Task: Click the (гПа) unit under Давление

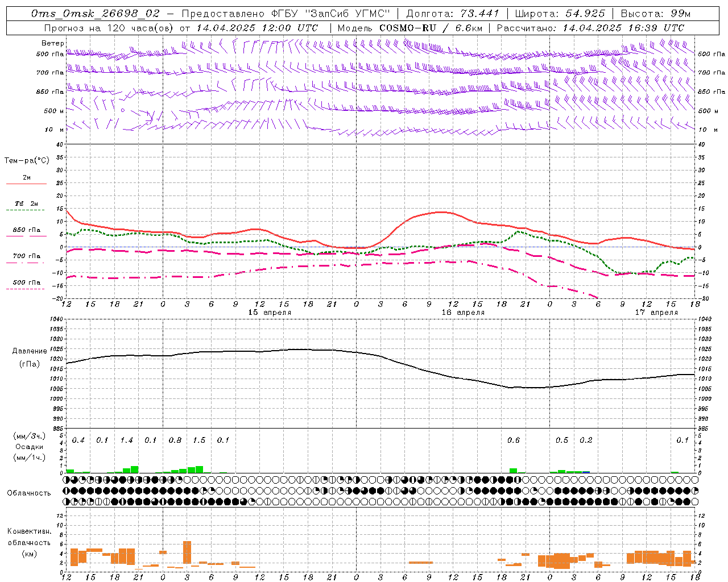Action: coord(30,364)
